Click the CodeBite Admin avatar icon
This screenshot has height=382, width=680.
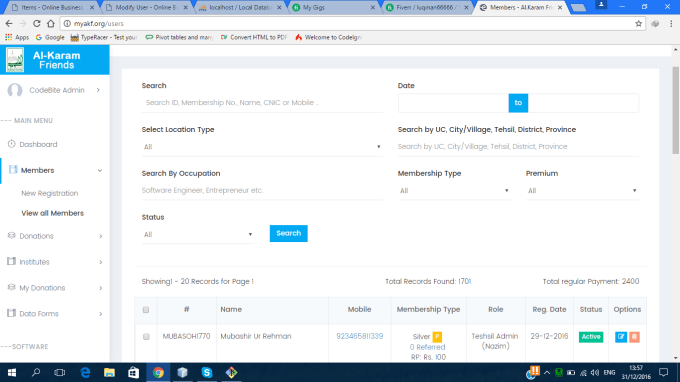(x=15, y=90)
